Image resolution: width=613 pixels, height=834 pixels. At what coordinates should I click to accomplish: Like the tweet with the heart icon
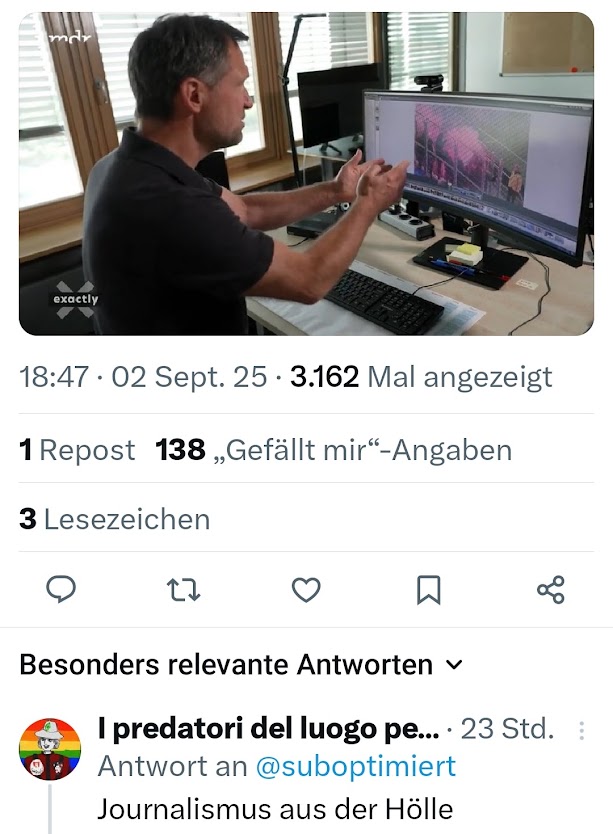(x=306, y=590)
